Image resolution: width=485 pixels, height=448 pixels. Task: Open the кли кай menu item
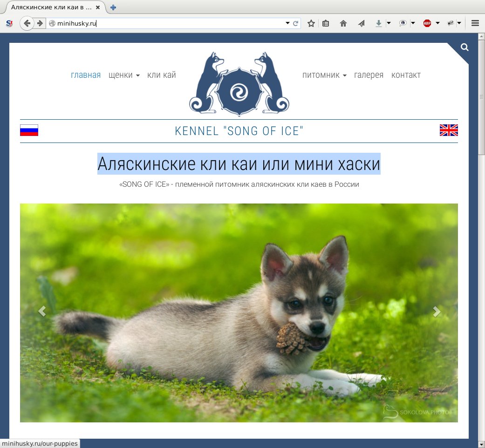point(162,75)
